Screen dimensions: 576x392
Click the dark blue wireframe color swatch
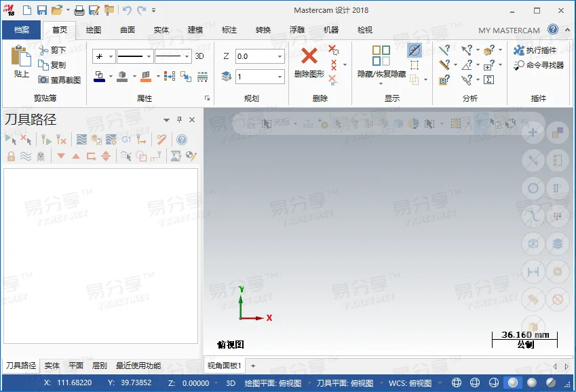(99, 77)
